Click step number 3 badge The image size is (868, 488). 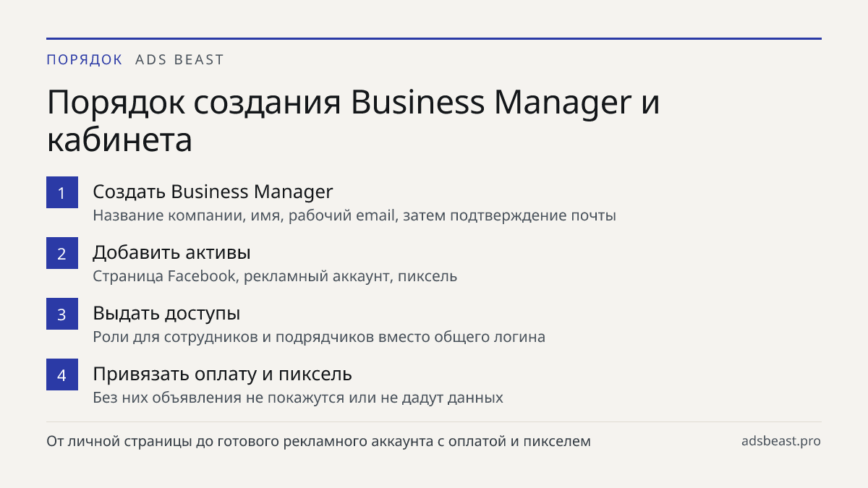(62, 314)
